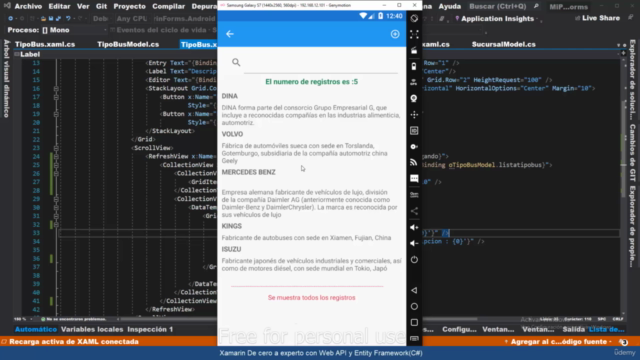The width and height of the screenshot is (640, 360).
Task: Open the Archivo menu
Action: [x=28, y=6]
